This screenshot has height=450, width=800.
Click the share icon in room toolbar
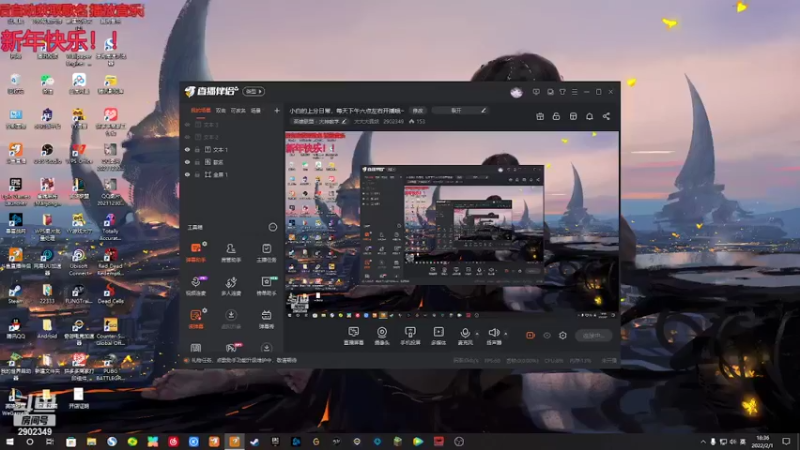pyautogui.click(x=606, y=116)
